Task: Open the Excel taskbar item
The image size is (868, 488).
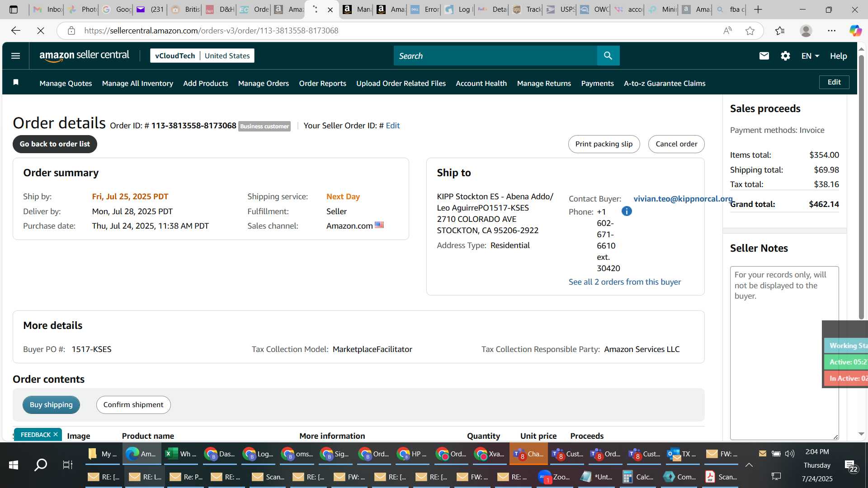Action: tap(180, 454)
